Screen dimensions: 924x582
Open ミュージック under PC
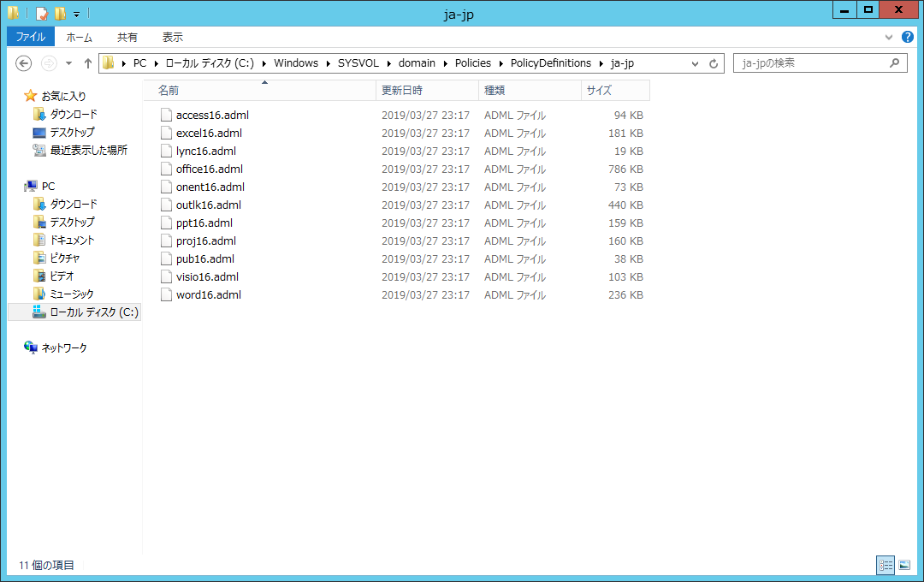coord(71,294)
